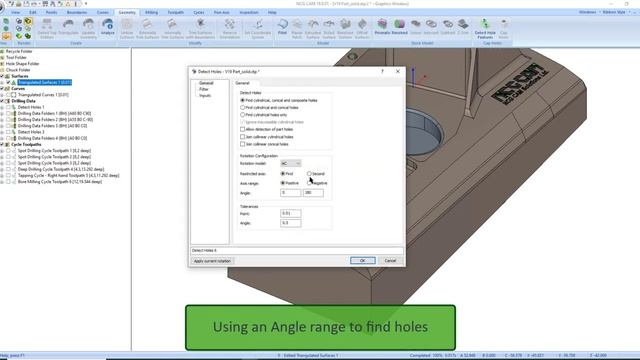Image resolution: width=640 pixels, height=360 pixels.
Task: Expand Drilling Data Folders 1 tree node
Action: click(x=2, y=113)
